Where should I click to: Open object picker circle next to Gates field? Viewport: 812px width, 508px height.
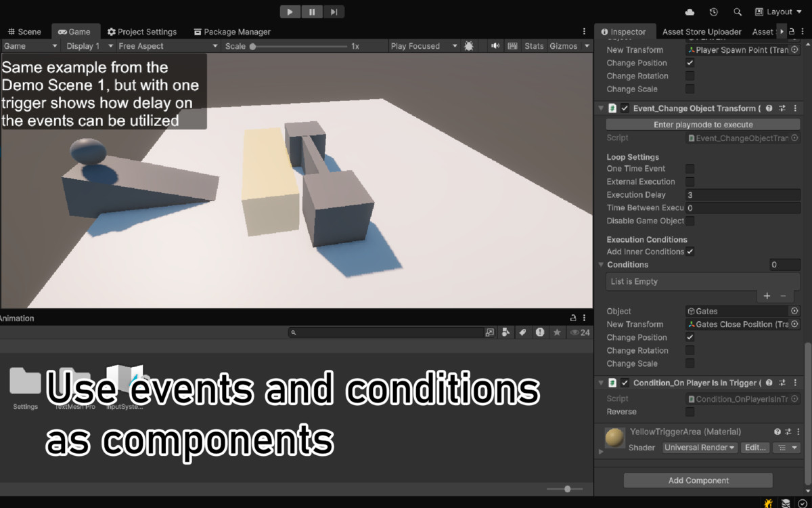click(794, 311)
